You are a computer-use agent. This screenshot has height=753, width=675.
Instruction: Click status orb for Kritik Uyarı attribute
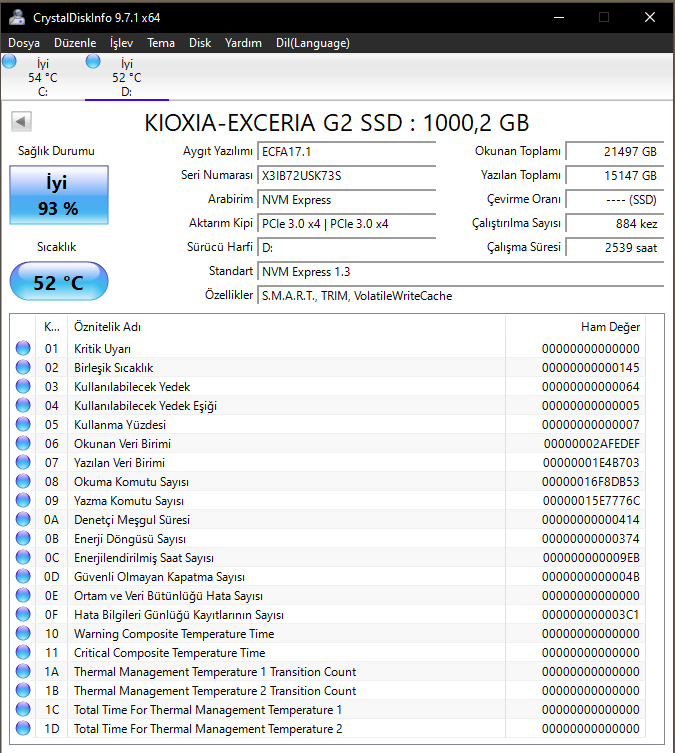[23, 348]
